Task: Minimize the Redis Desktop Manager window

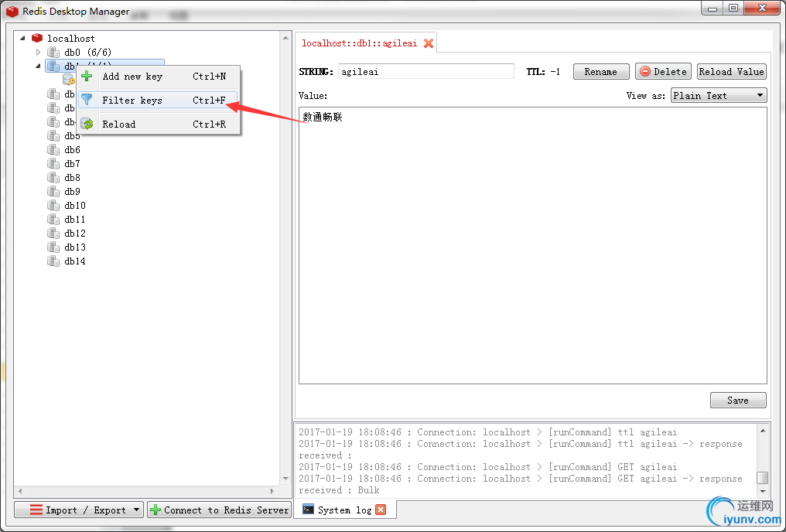Action: click(713, 8)
